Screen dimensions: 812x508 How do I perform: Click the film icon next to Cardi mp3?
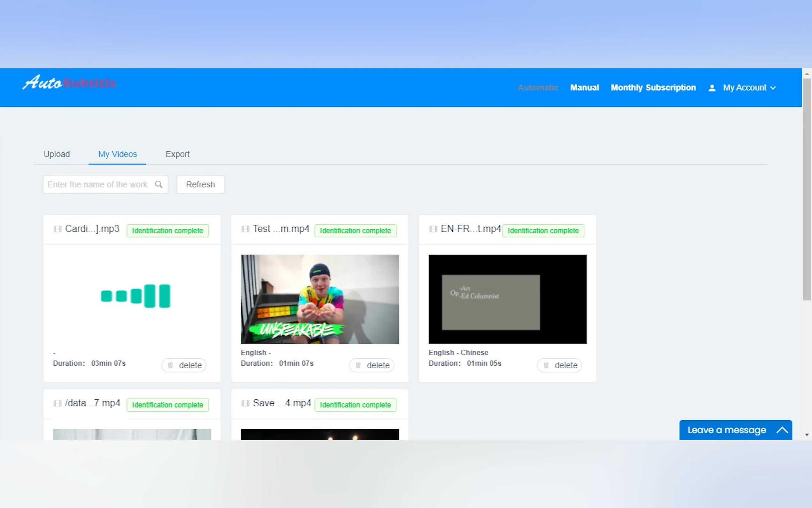(x=58, y=229)
